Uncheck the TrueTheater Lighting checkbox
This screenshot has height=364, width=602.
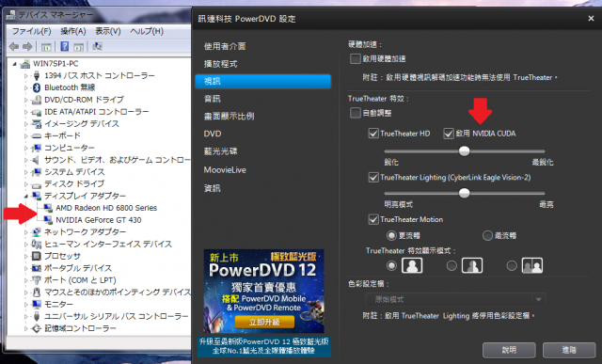[373, 177]
